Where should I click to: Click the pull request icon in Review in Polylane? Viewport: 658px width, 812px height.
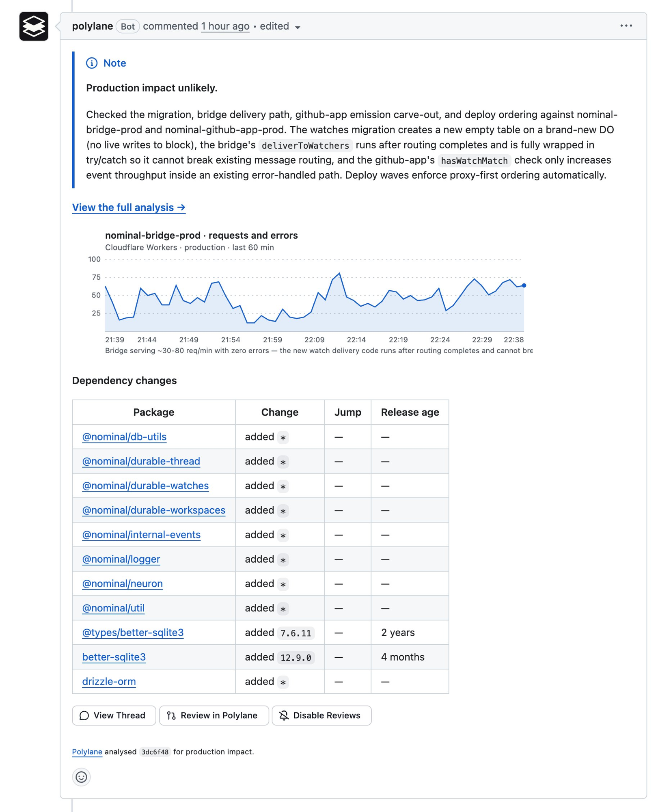point(171,715)
